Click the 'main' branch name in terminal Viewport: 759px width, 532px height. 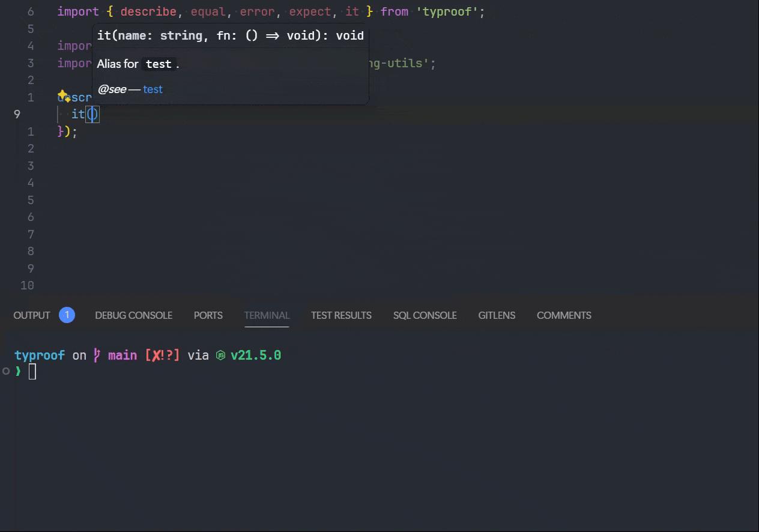pyautogui.click(x=122, y=355)
